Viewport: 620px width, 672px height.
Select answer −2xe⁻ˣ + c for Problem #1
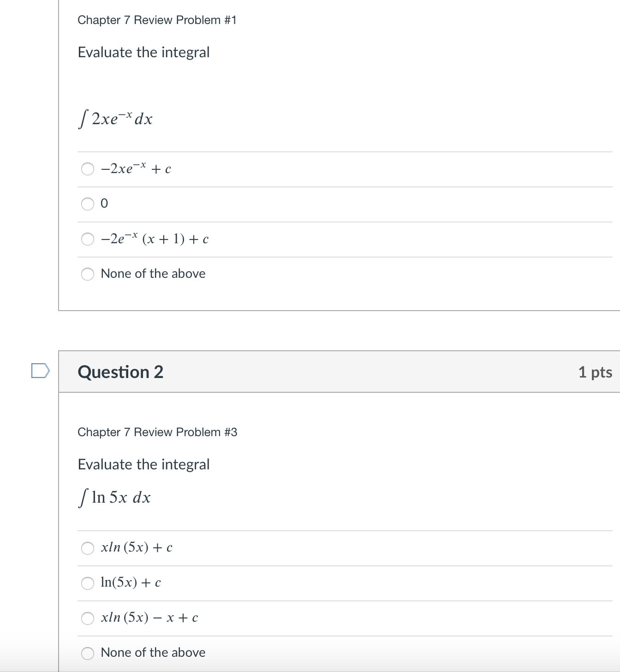click(x=88, y=169)
